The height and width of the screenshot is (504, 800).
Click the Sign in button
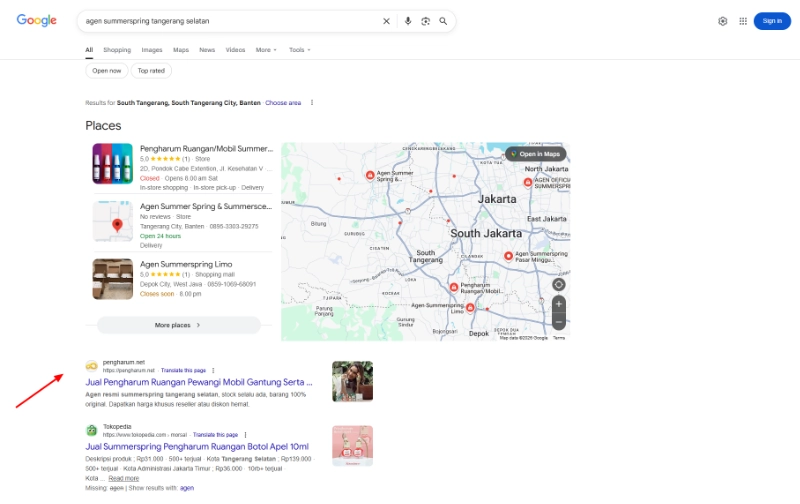tap(772, 21)
